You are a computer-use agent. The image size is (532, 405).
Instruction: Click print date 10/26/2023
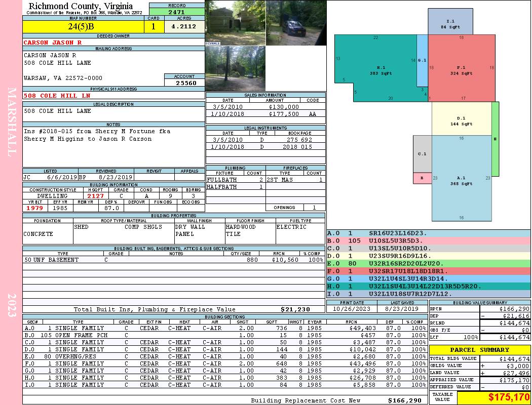coord(352,309)
